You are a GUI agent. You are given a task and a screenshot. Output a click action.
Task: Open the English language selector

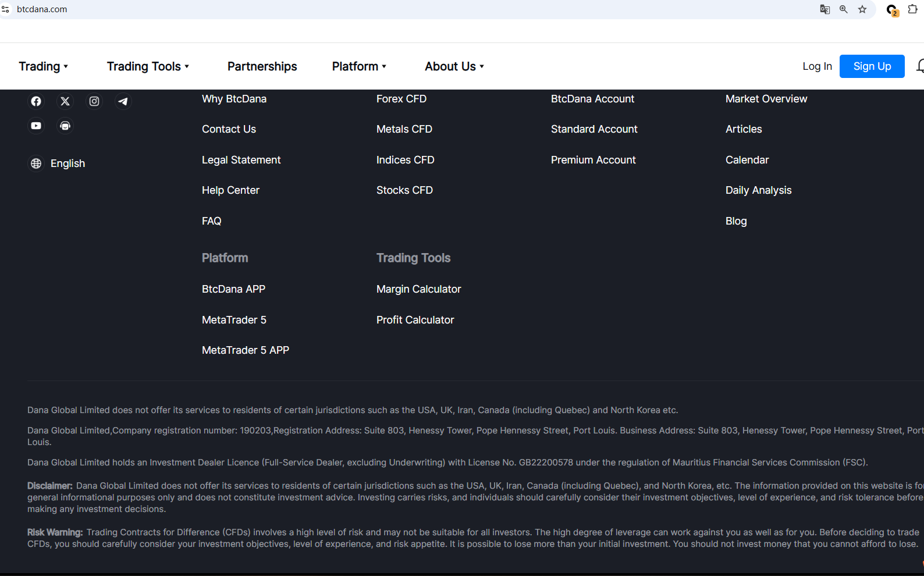pos(58,163)
